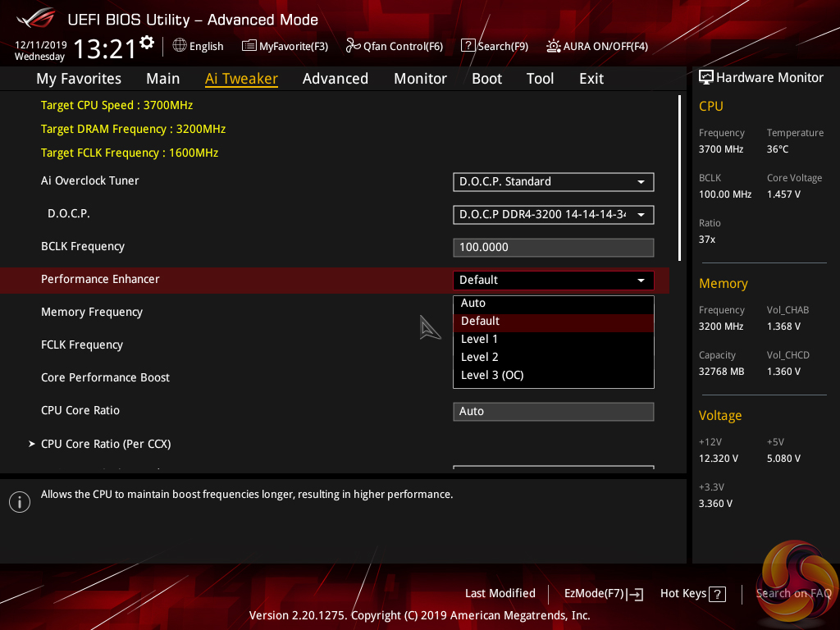
Task: Click the info icon in help panel
Action: click(x=19, y=502)
